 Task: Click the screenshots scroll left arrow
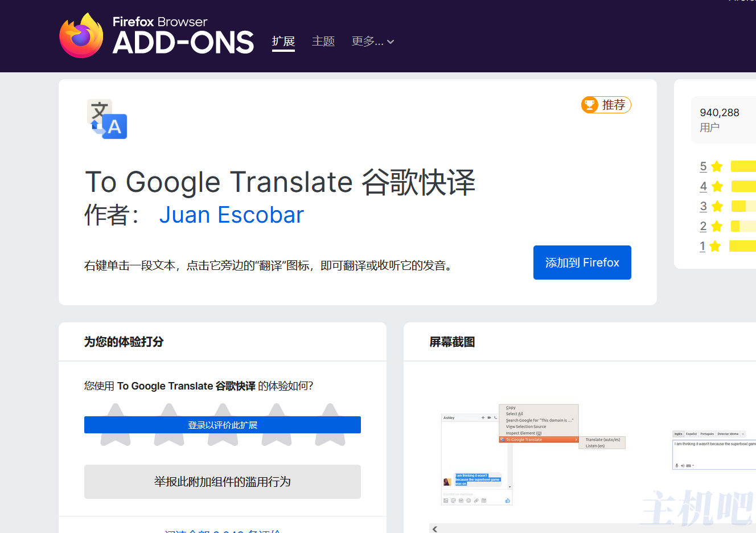pyautogui.click(x=435, y=529)
